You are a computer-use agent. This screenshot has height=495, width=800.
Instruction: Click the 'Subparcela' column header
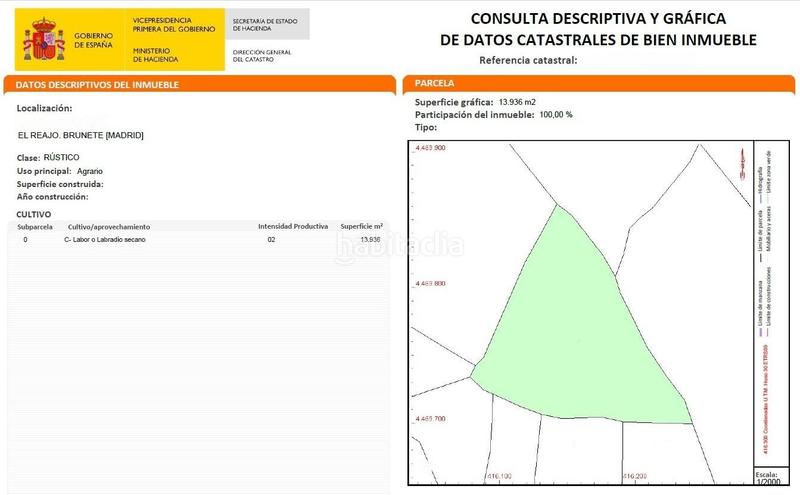35,227
